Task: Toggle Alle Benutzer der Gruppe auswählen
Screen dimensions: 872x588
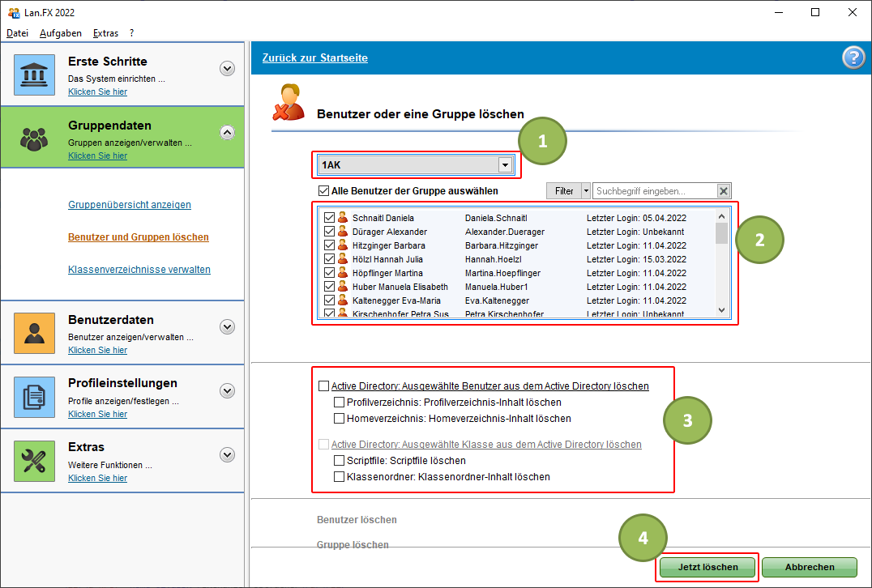Action: (x=323, y=190)
